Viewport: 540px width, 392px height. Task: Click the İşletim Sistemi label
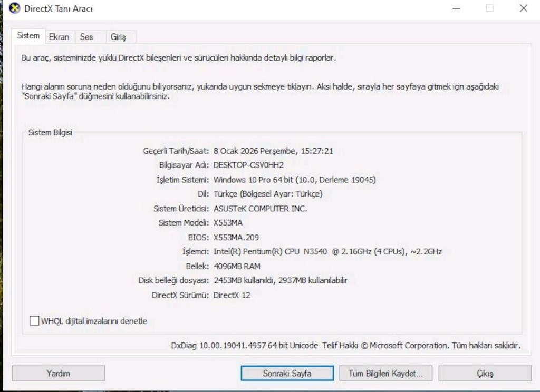182,180
